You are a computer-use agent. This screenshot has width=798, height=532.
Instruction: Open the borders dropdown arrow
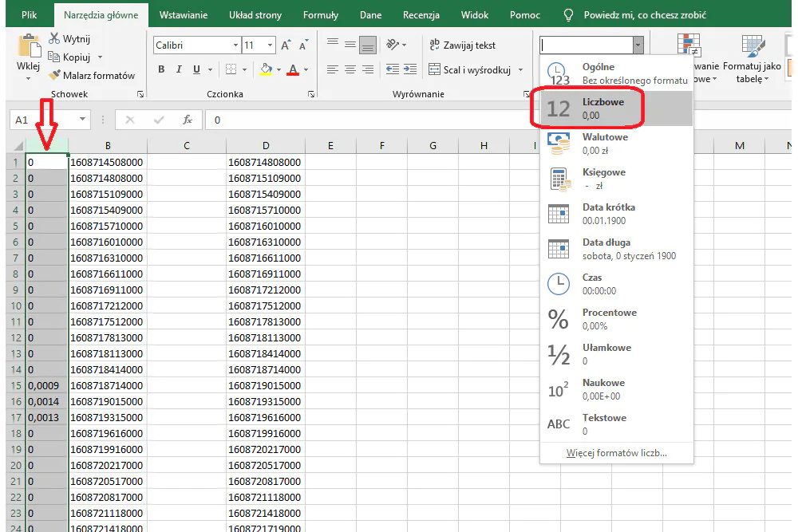[x=244, y=69]
